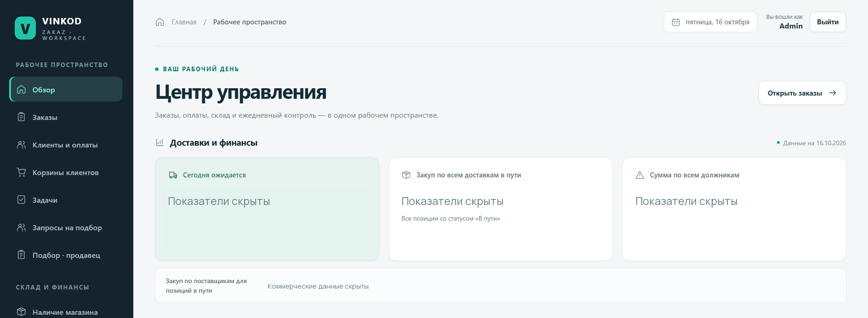Open the Закуп по всем доставкам в пути card
The image size is (868, 318).
point(501,209)
